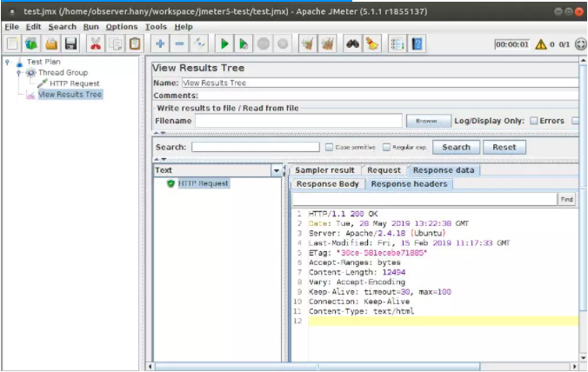Image resolution: width=588 pixels, height=372 pixels.
Task: Start test with no pauses icon
Action: [244, 43]
